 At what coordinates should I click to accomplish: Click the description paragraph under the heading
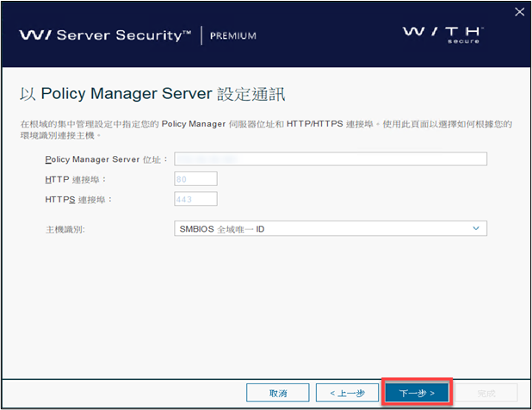265,129
